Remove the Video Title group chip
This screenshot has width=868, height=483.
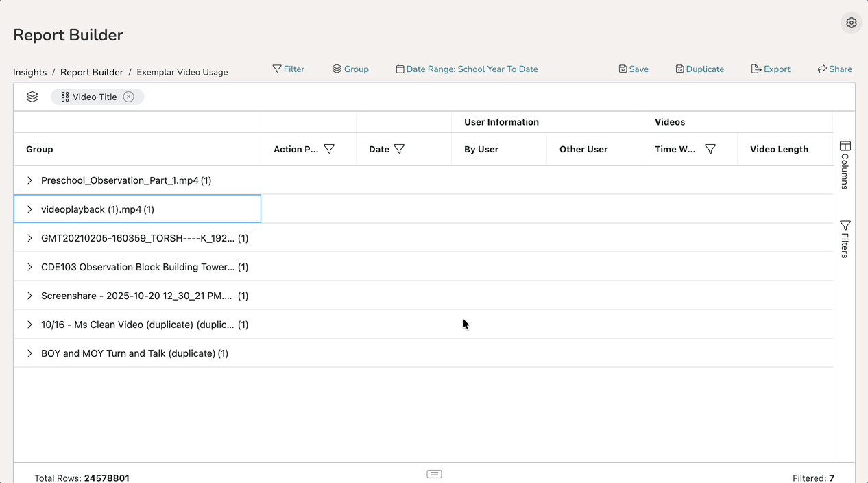click(x=128, y=97)
